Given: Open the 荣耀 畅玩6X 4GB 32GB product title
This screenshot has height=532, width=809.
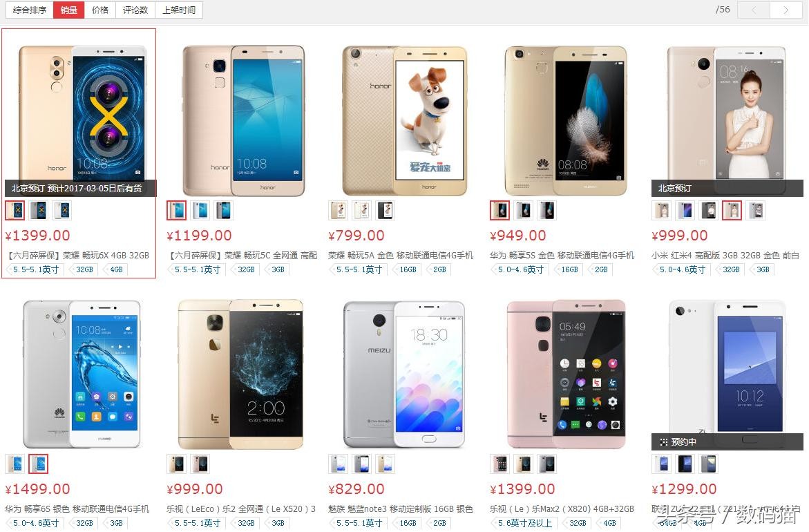Looking at the screenshot, I should click(x=79, y=255).
